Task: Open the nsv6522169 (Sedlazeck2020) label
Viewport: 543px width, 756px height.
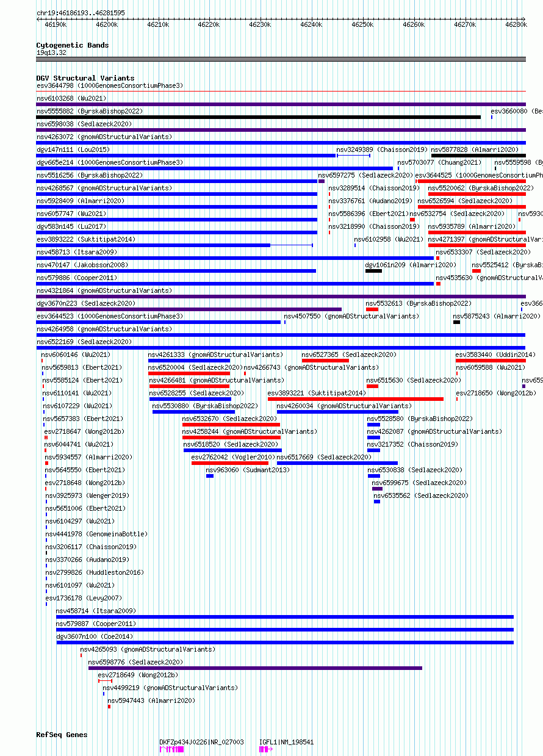Action: (x=84, y=342)
